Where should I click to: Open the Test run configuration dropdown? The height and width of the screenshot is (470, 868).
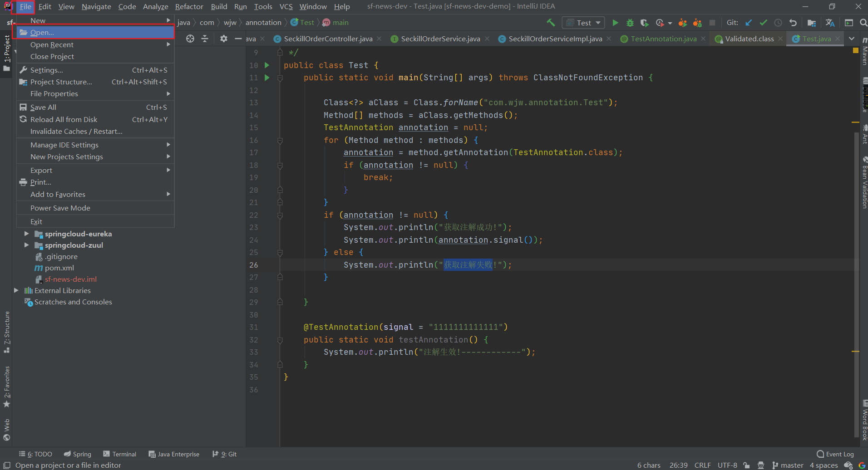583,22
